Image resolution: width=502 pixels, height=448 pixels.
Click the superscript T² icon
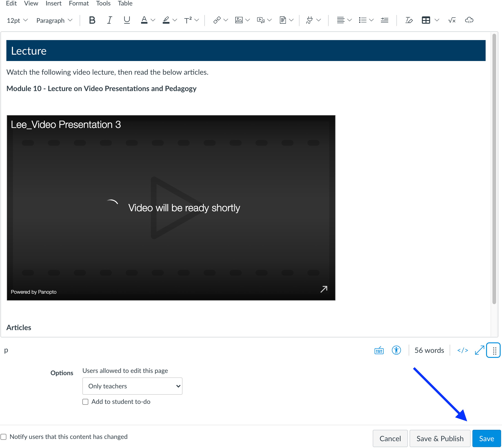point(188,20)
